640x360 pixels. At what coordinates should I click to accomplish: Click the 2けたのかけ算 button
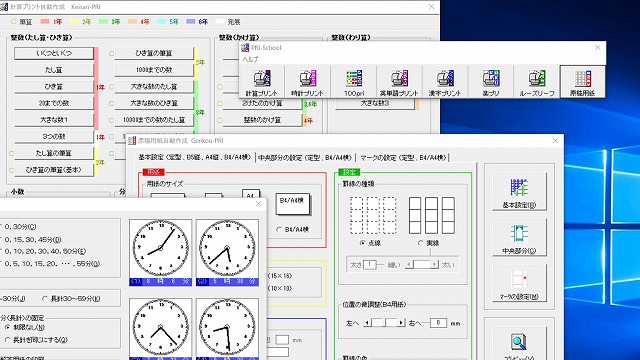pos(262,103)
